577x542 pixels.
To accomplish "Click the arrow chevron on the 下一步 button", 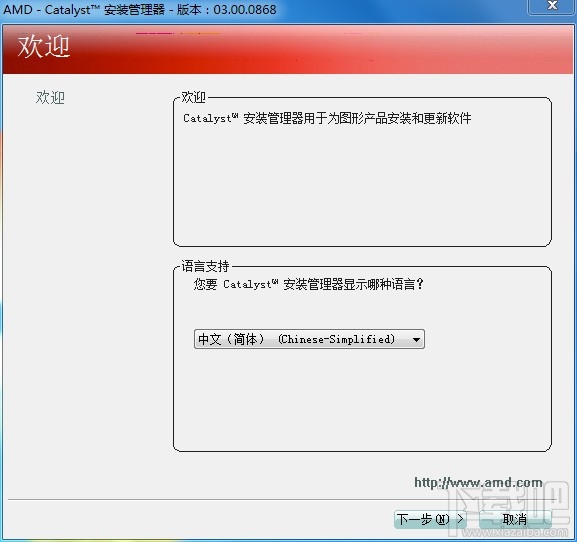I will coord(460,519).
